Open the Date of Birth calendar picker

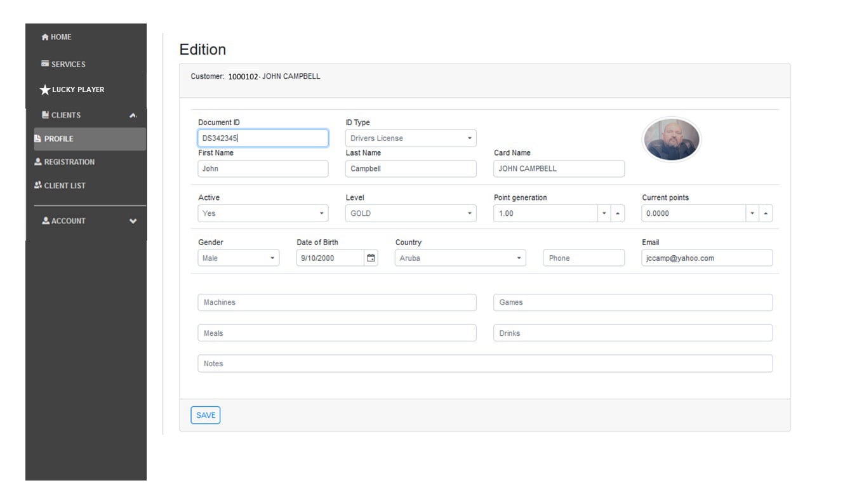pos(371,258)
